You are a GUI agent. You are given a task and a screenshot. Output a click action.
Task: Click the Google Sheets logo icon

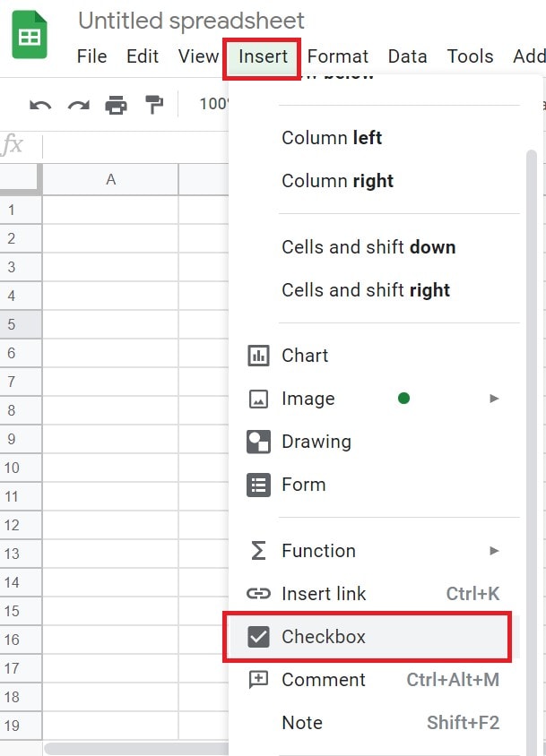(x=30, y=36)
